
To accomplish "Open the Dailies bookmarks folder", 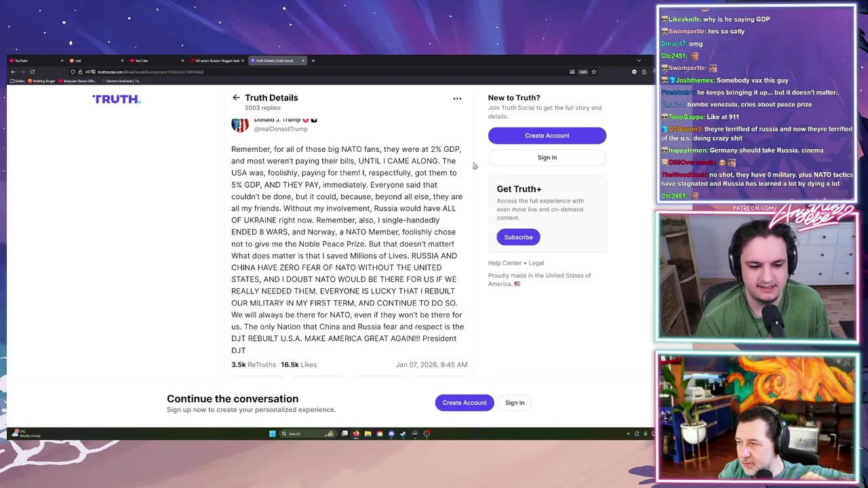I will pos(17,81).
